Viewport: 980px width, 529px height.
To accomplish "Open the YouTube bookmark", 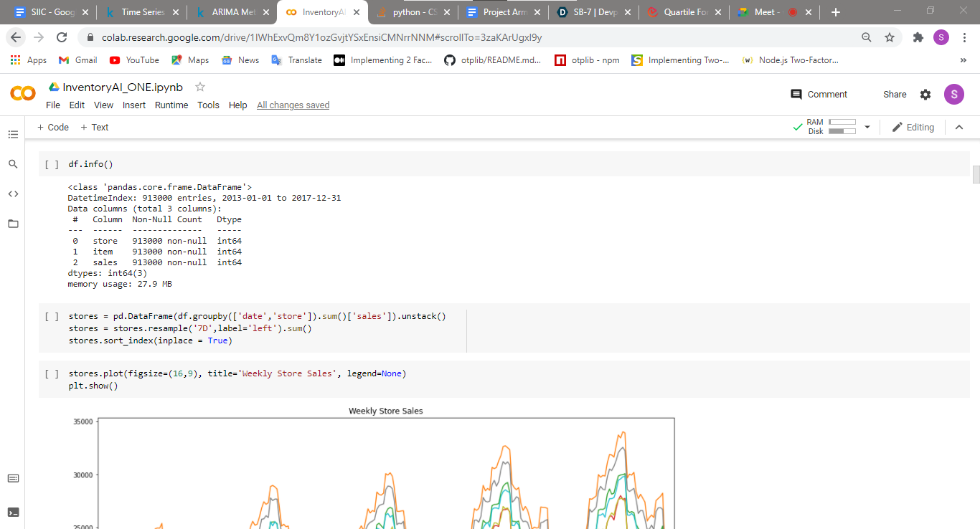I will click(134, 60).
